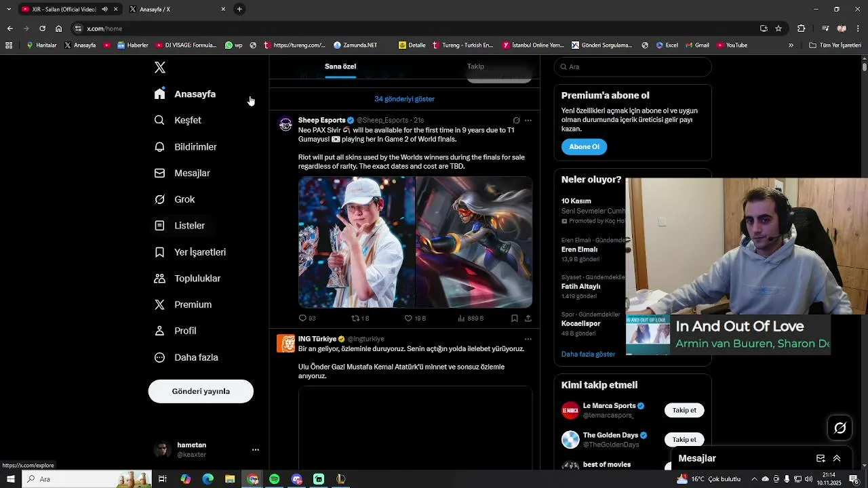Click Grok explain icon on Sheep Esports post

(x=516, y=121)
